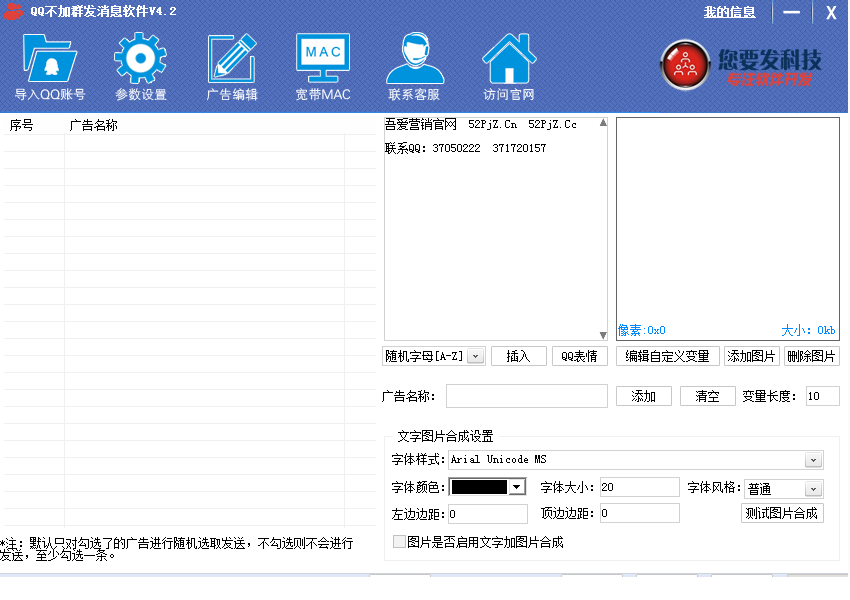The image size is (850, 600).
Task: Click the 左边边距 input field
Action: click(487, 514)
